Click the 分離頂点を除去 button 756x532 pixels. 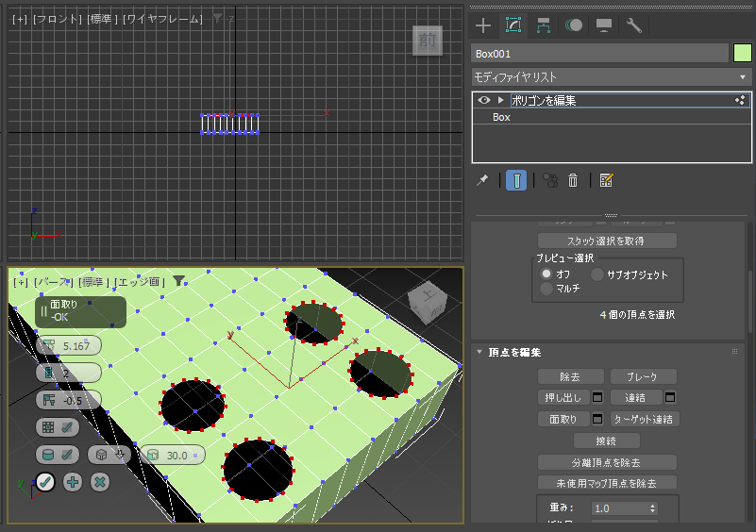click(607, 462)
